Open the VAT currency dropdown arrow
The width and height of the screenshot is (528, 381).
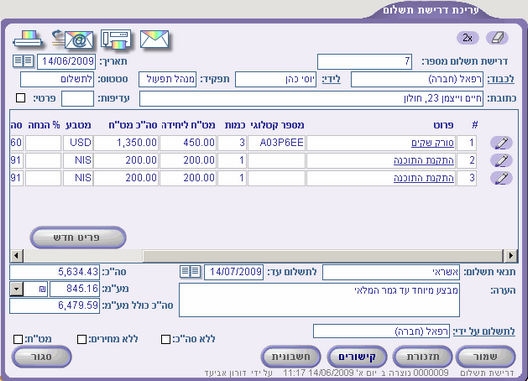(16, 289)
